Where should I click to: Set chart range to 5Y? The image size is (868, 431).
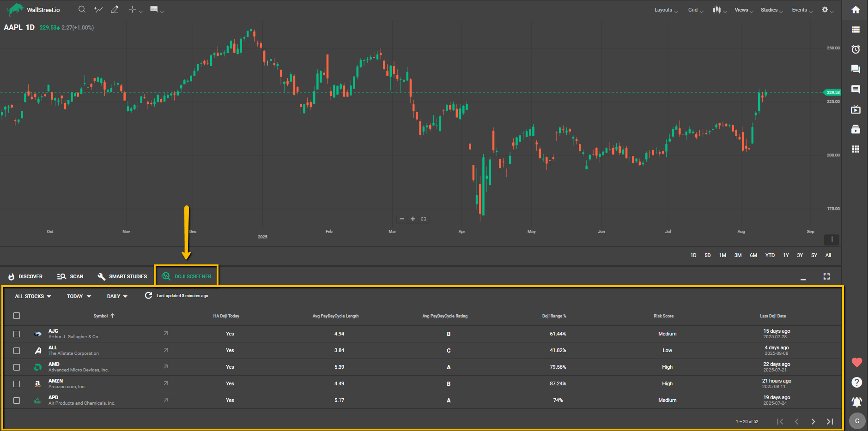coord(814,255)
